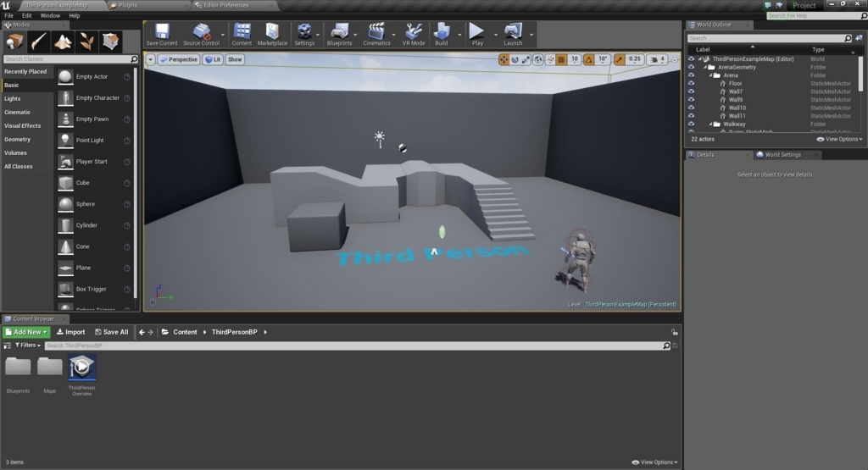
Task: Toggle visibility of Wall7 actor
Action: [x=691, y=91]
